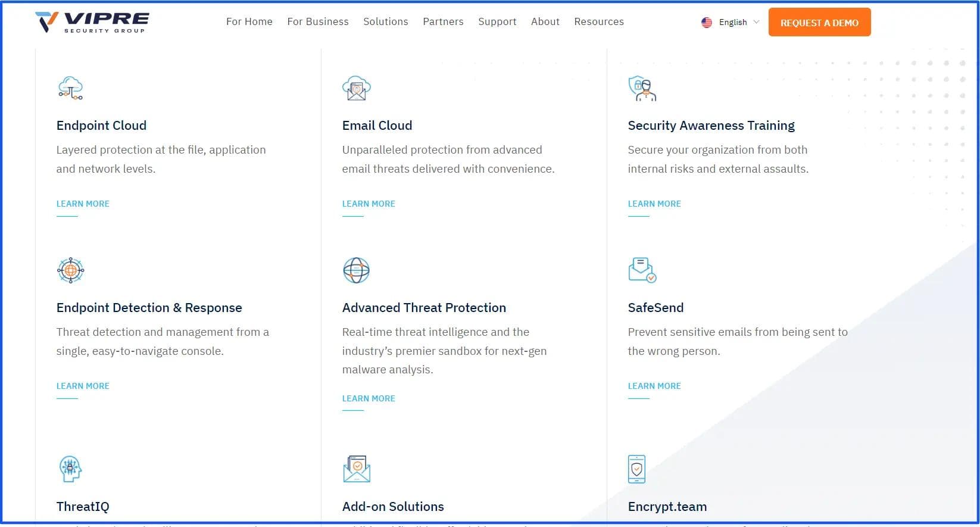Expand the Solutions navigation menu

click(386, 21)
